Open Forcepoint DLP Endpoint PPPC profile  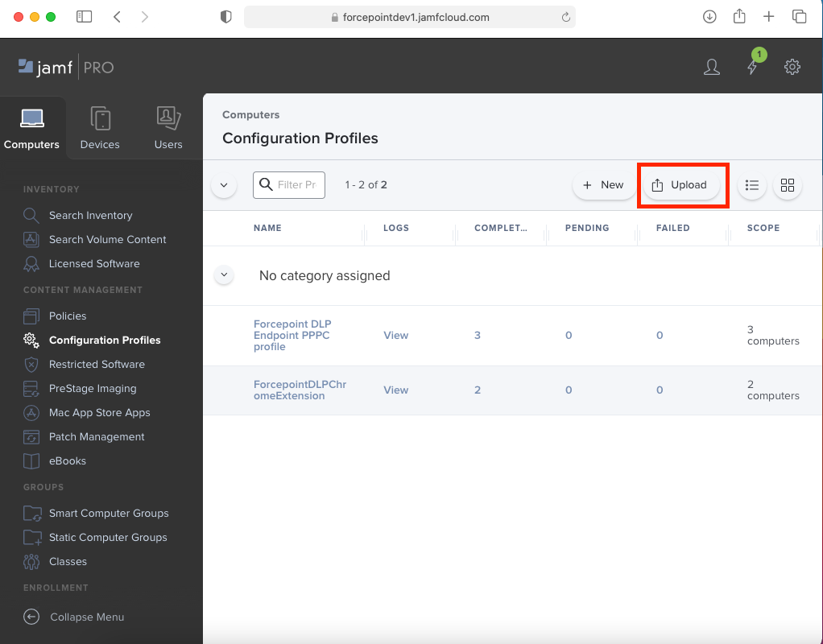(x=292, y=335)
